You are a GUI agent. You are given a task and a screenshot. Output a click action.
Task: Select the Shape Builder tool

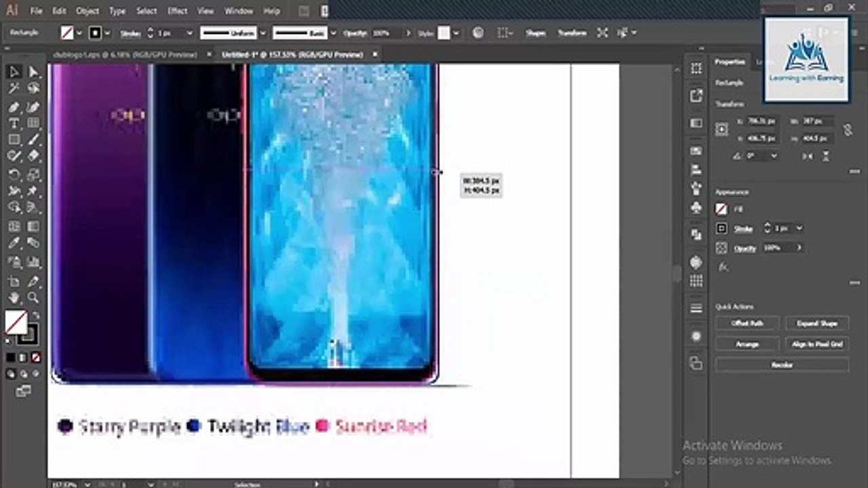[x=14, y=207]
